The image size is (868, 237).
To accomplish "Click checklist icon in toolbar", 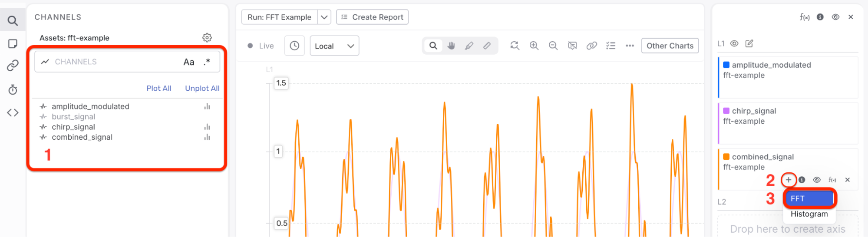I will (x=611, y=46).
